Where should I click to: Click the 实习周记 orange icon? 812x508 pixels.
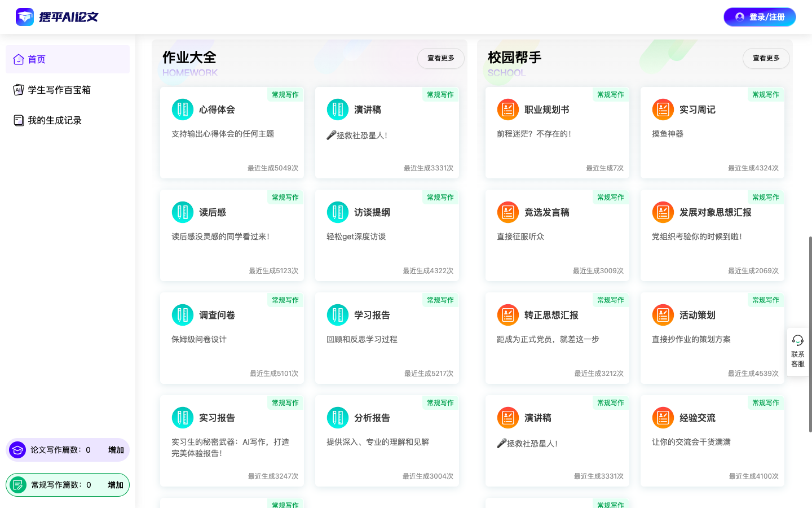pyautogui.click(x=663, y=110)
